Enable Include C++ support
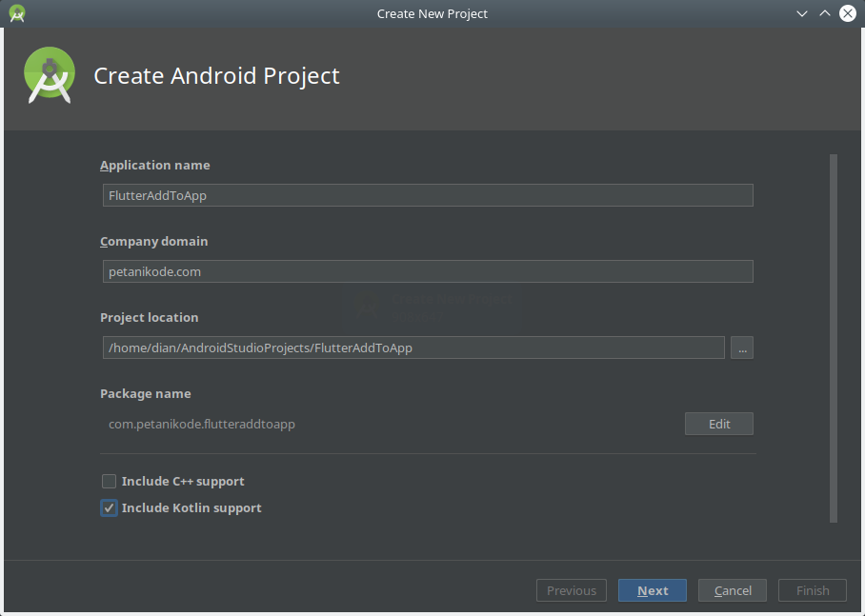865x616 pixels. [x=109, y=481]
